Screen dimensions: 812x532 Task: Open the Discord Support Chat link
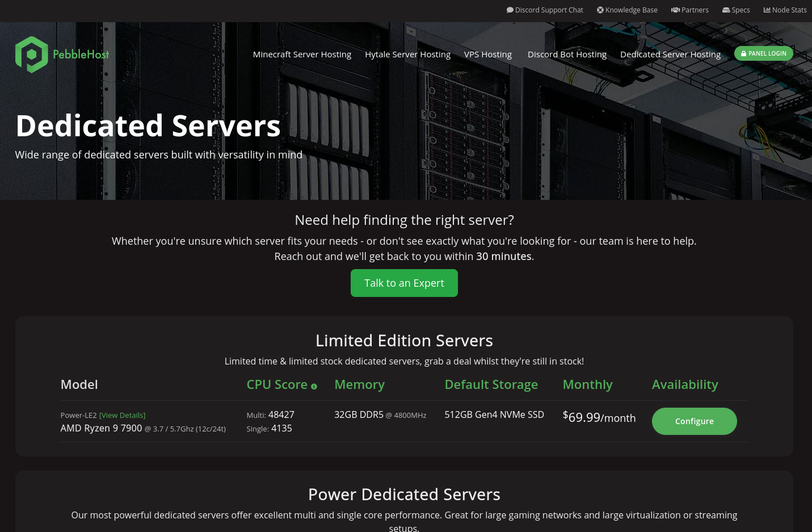tap(545, 10)
